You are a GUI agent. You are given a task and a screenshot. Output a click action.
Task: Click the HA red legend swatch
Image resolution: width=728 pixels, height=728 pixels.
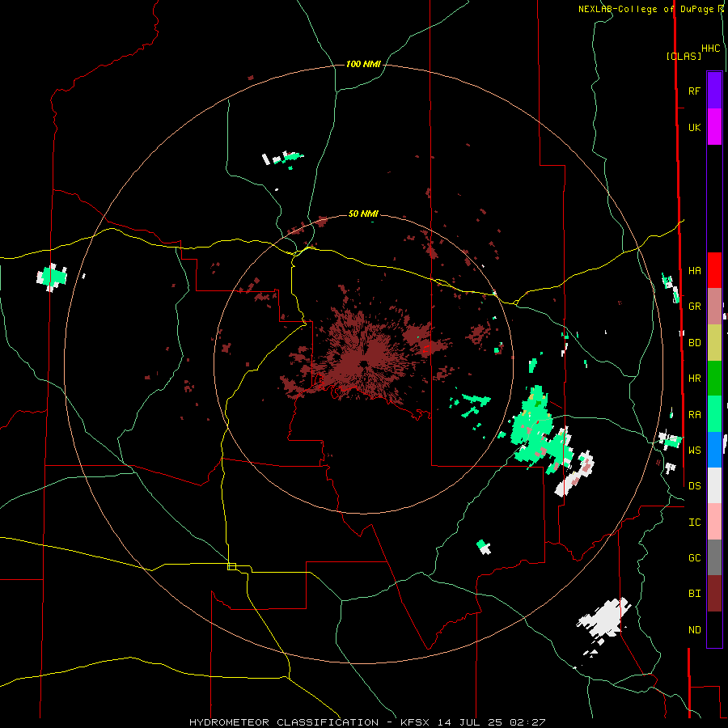point(714,270)
